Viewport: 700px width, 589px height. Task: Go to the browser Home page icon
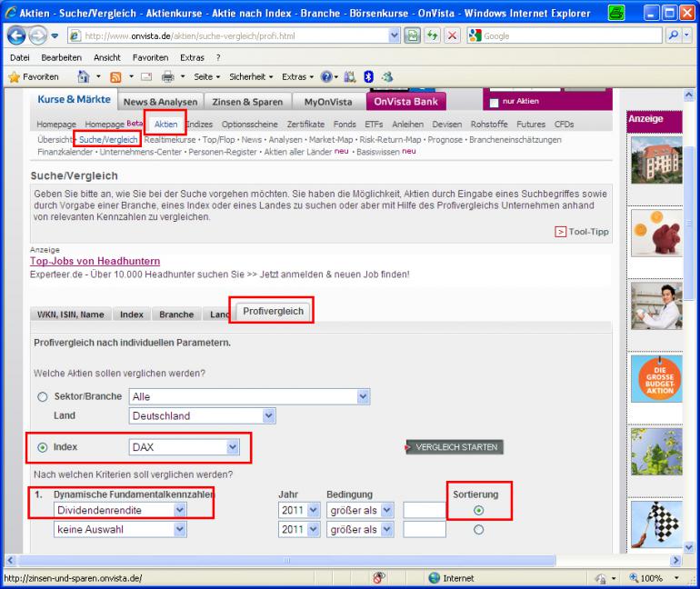coord(84,76)
